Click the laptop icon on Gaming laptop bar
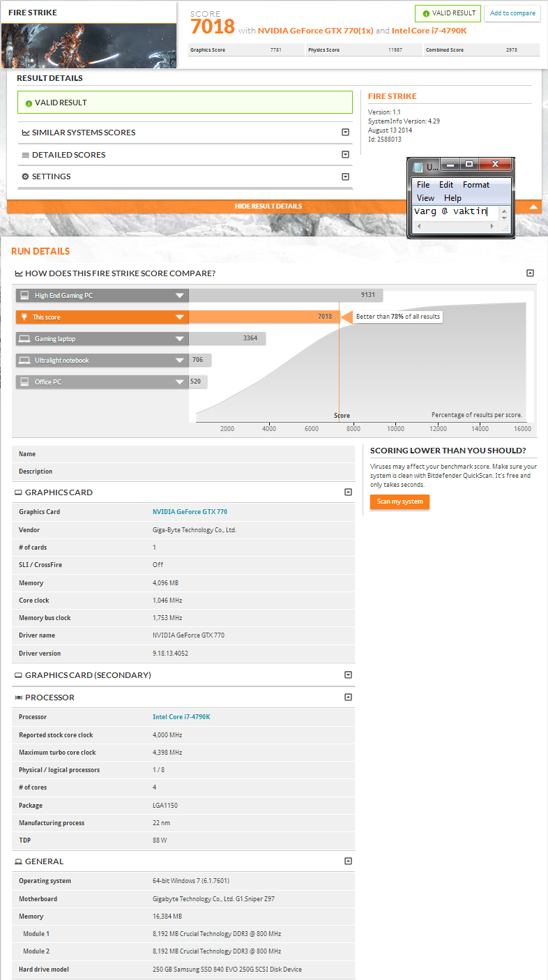 [x=24, y=338]
